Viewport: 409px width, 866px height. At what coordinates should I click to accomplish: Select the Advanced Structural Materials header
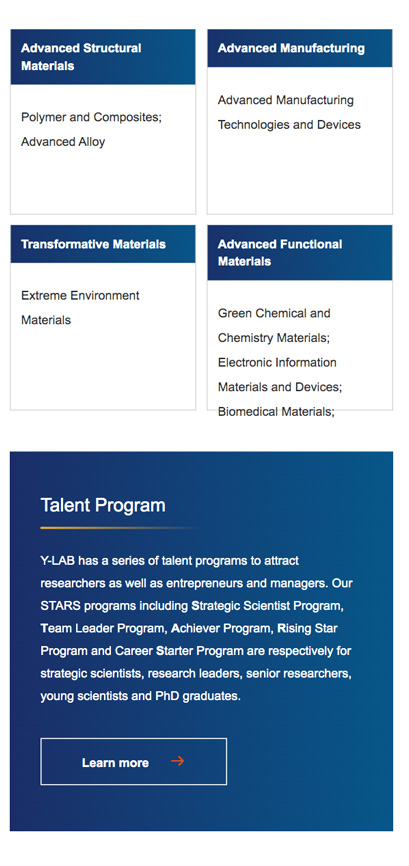(103, 57)
